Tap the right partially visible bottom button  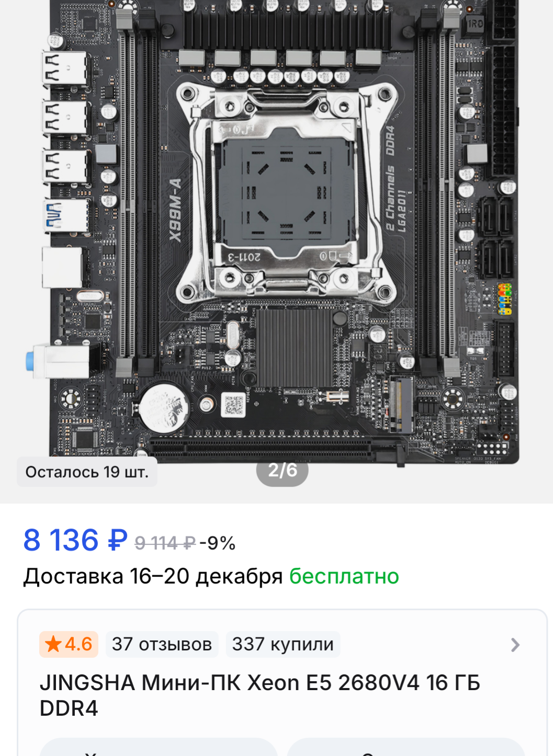pos(406,747)
